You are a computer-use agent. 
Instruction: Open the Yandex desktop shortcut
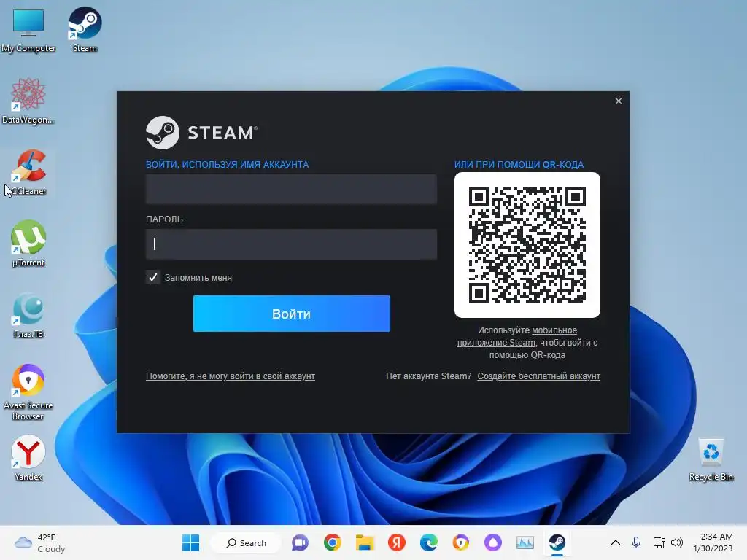click(x=28, y=458)
